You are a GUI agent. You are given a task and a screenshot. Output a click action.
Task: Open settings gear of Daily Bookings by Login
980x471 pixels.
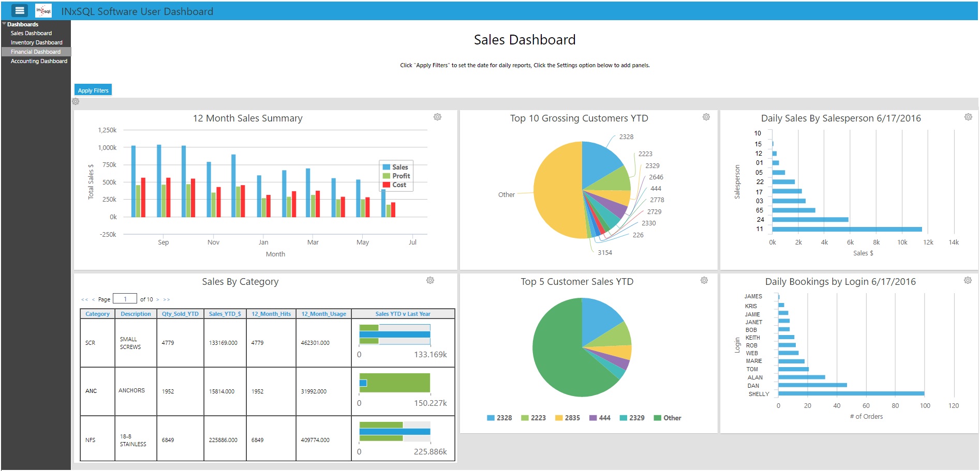click(968, 280)
